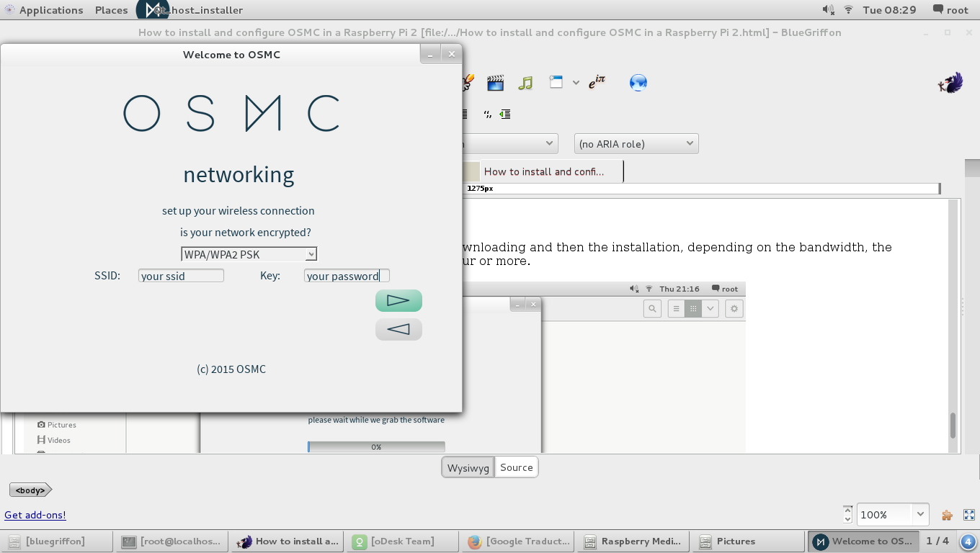980x553 pixels.
Task: Click the video insert clapperboard icon
Action: pos(495,83)
